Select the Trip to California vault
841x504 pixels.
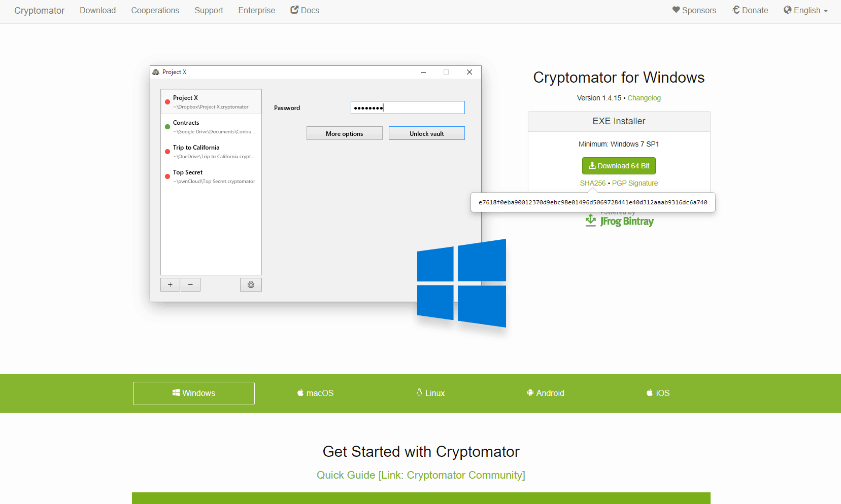[x=211, y=152]
